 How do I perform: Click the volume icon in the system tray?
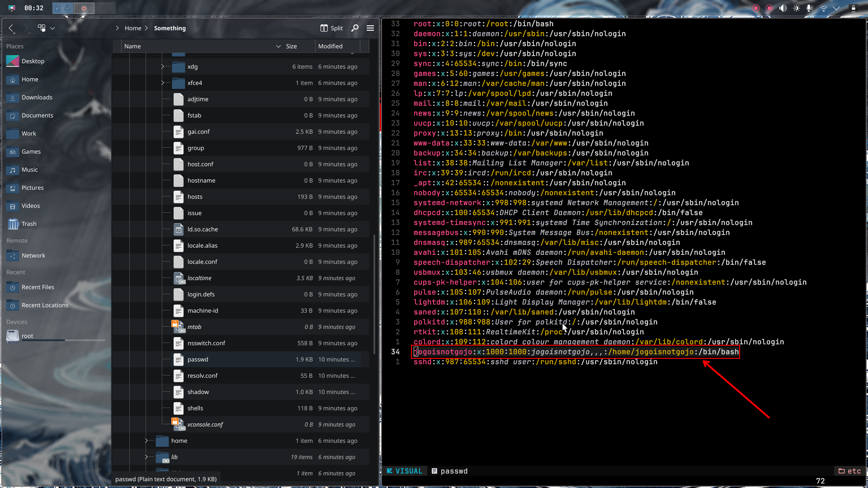click(x=783, y=8)
